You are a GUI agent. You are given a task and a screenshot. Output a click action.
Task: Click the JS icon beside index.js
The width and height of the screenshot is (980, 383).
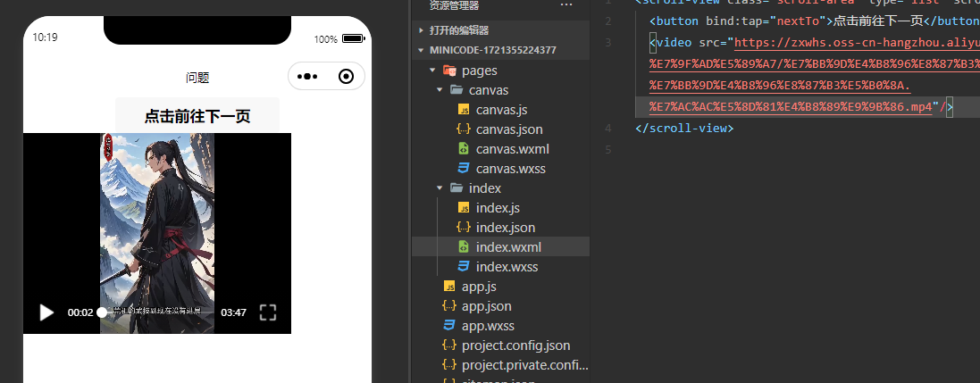tap(463, 208)
